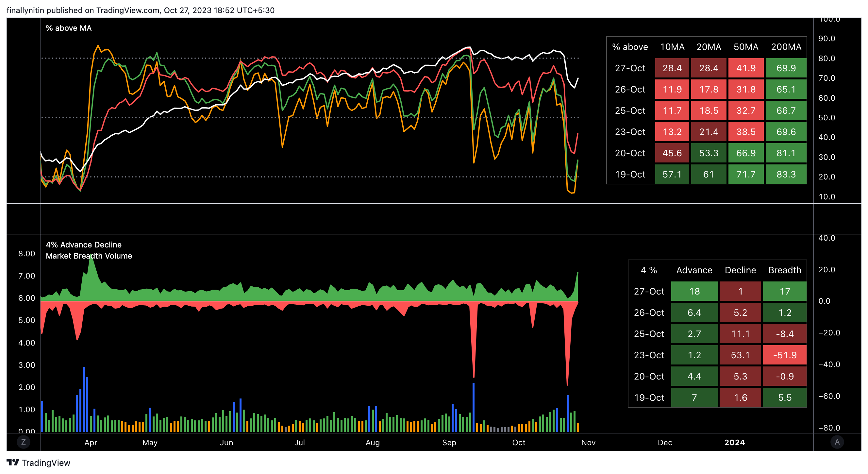The height and width of the screenshot is (474, 868).
Task: Click the 26-Oct Advance value 6.4
Action: click(694, 313)
